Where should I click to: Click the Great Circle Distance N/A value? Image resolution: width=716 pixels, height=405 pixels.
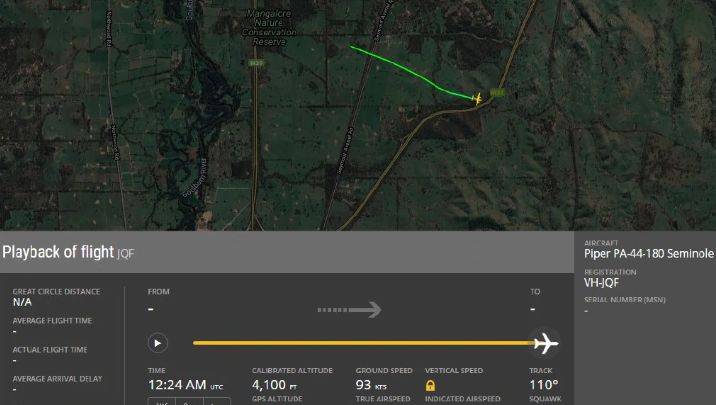(22, 302)
